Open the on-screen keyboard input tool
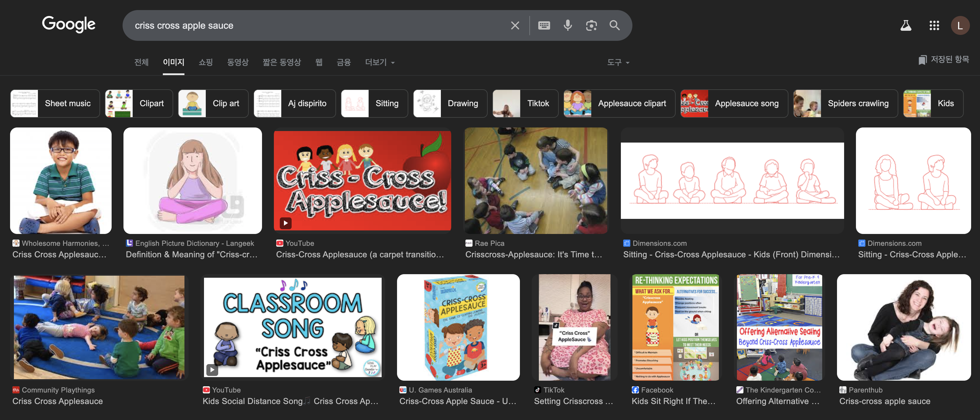 point(544,25)
